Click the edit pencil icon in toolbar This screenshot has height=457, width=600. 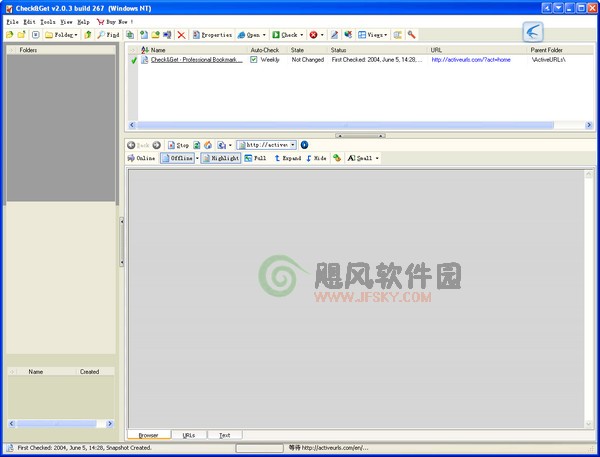334,35
